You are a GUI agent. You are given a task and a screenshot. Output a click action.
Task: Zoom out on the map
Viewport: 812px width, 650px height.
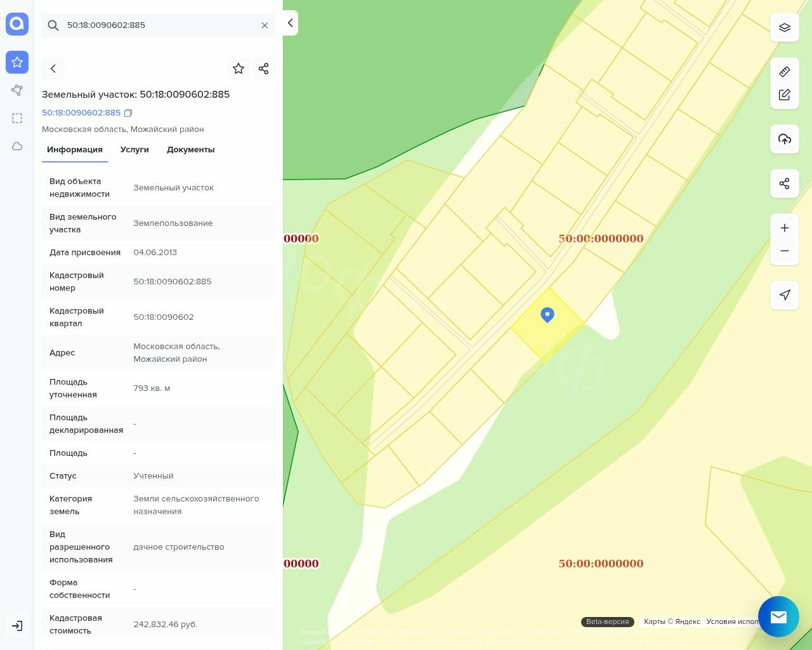784,251
